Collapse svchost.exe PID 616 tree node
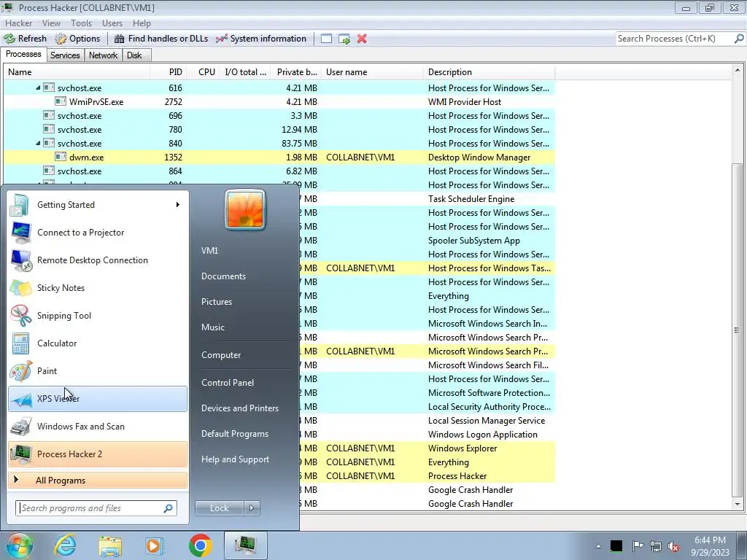The width and height of the screenshot is (747, 560). (x=38, y=88)
